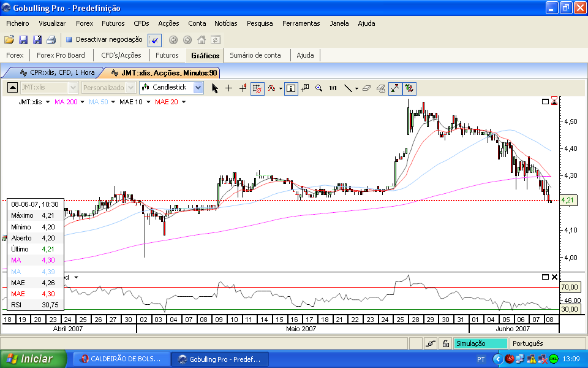Click the Português language status field
This screenshot has height=368, width=588.
548,343
